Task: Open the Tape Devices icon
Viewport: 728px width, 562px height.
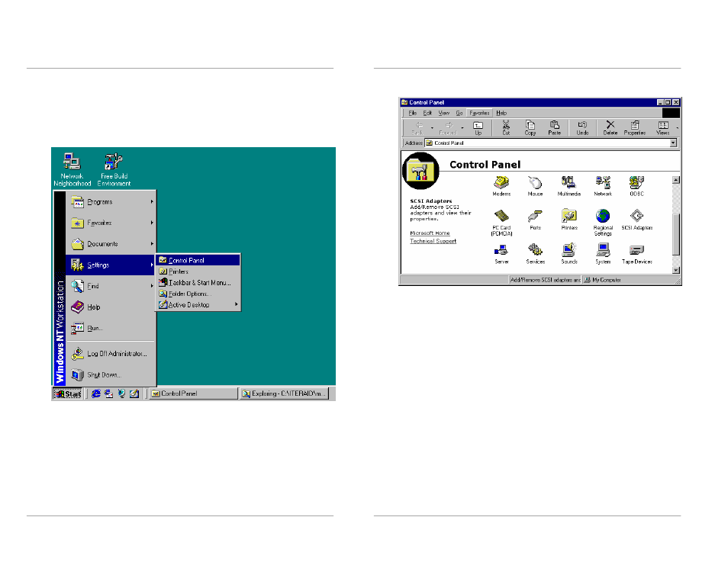Action: [636, 254]
